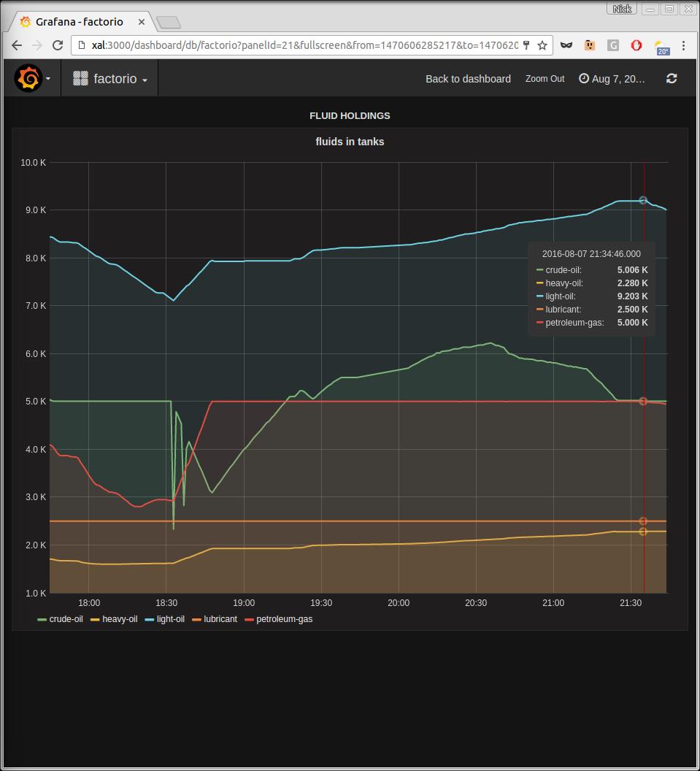Click the petroleum-gas red legend color swatch
This screenshot has width=700, height=771.
(x=249, y=620)
